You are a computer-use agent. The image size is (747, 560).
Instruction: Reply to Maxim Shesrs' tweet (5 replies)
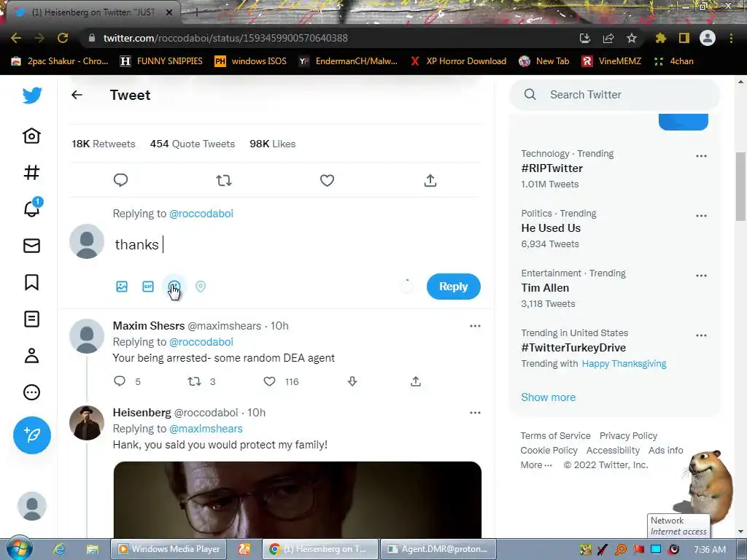tap(120, 381)
